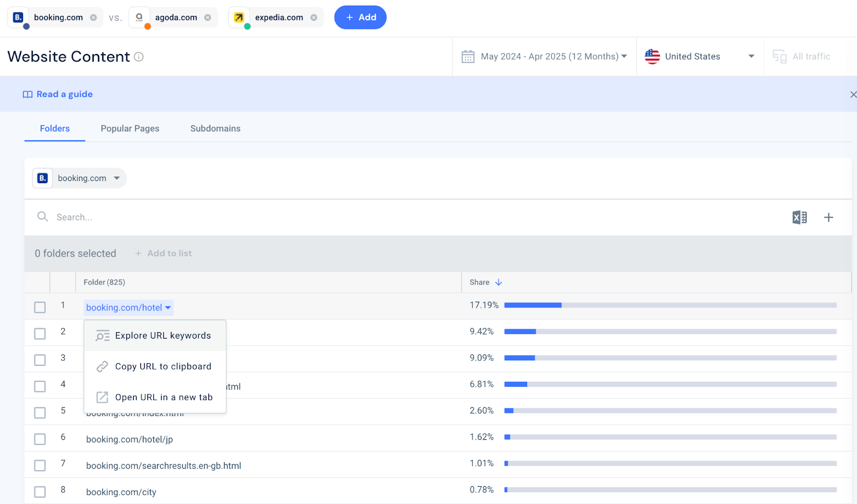Open the booking.com domain selector dropdown

79,178
